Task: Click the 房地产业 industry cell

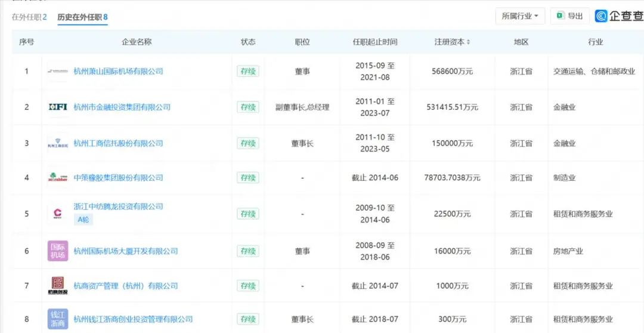Action: coord(568,251)
